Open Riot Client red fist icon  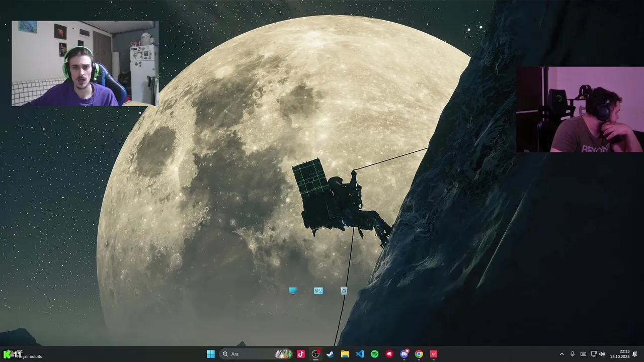click(x=389, y=354)
